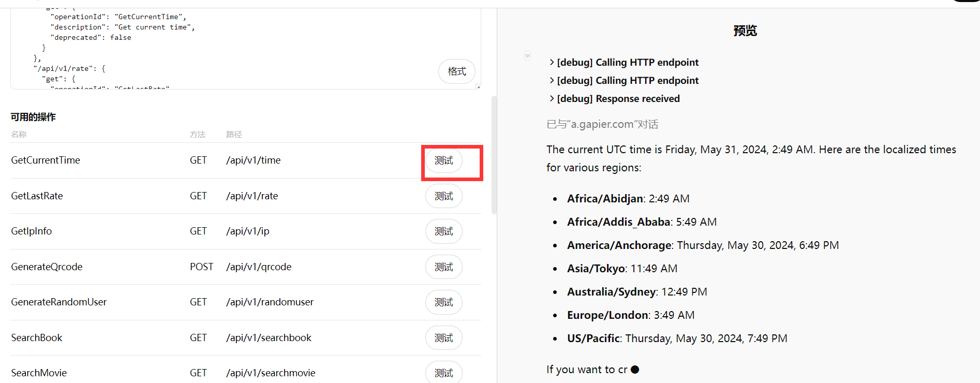Click the /api/v1/time path
Image resolution: width=980 pixels, height=383 pixels.
coord(253,160)
